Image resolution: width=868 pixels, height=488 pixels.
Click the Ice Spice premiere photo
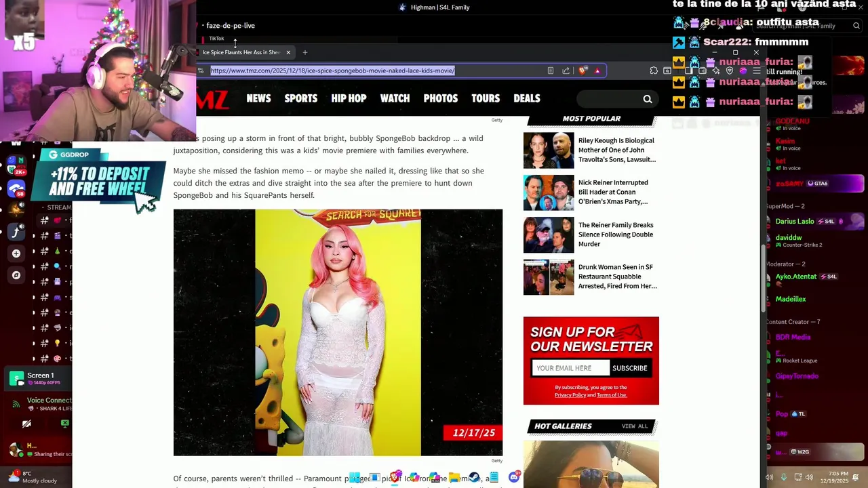[x=338, y=332]
